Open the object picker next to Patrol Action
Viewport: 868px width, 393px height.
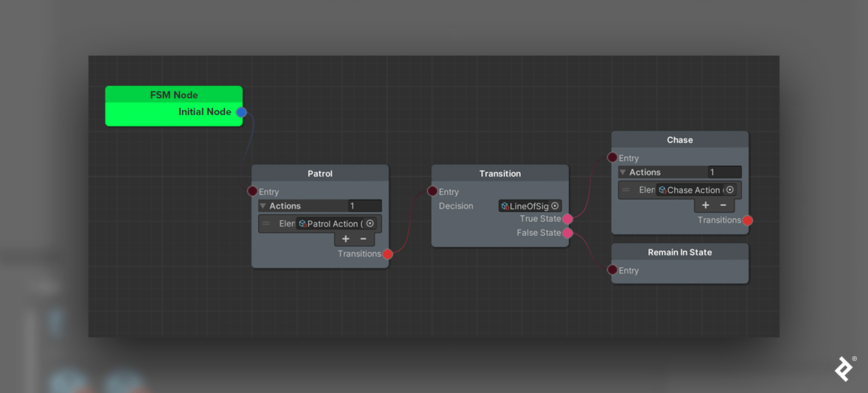click(371, 223)
